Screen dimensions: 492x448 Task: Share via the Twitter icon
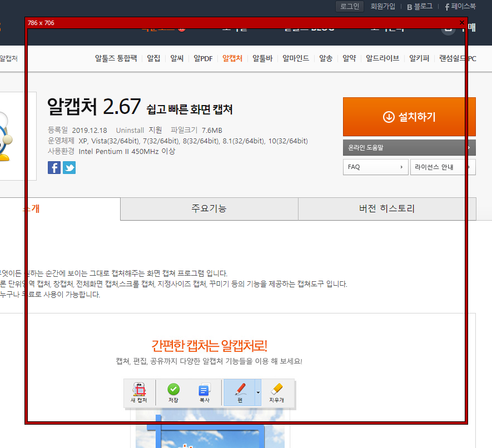(x=69, y=167)
